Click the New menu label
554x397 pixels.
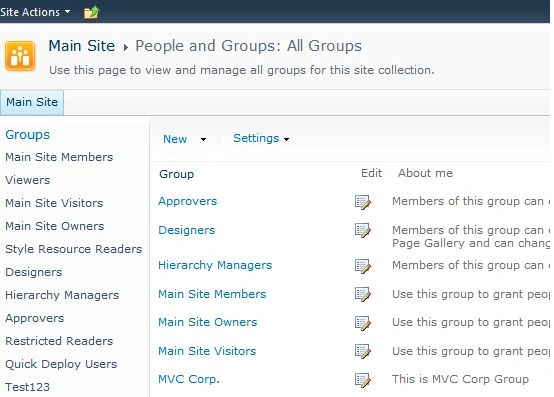click(x=175, y=139)
